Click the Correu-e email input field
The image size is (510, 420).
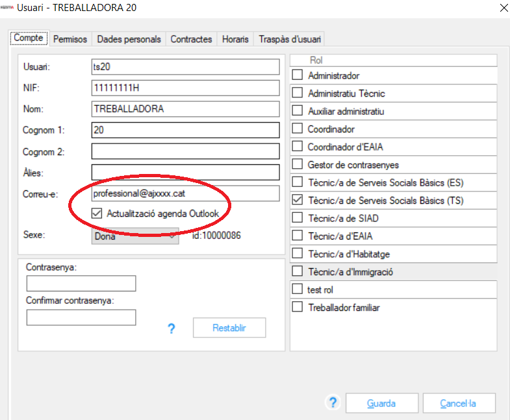185,193
